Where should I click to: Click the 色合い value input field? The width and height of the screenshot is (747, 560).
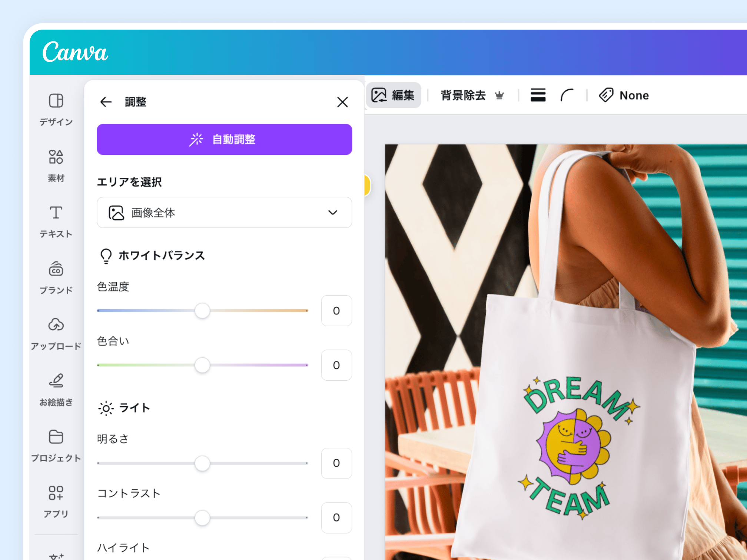pyautogui.click(x=336, y=365)
